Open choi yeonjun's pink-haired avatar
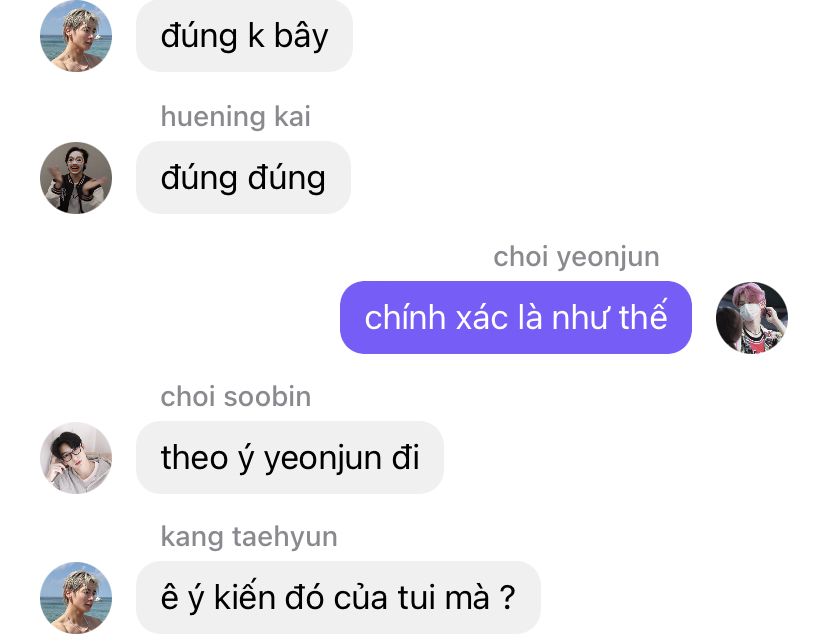The width and height of the screenshot is (828, 643). (751, 317)
